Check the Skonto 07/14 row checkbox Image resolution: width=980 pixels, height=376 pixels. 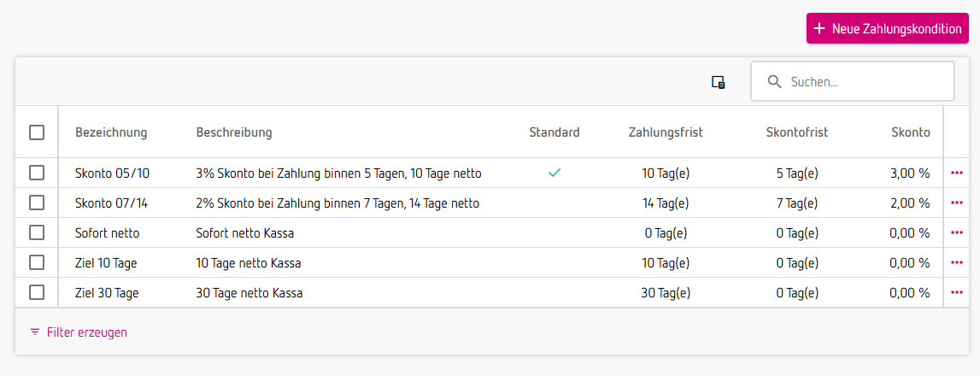point(37,203)
